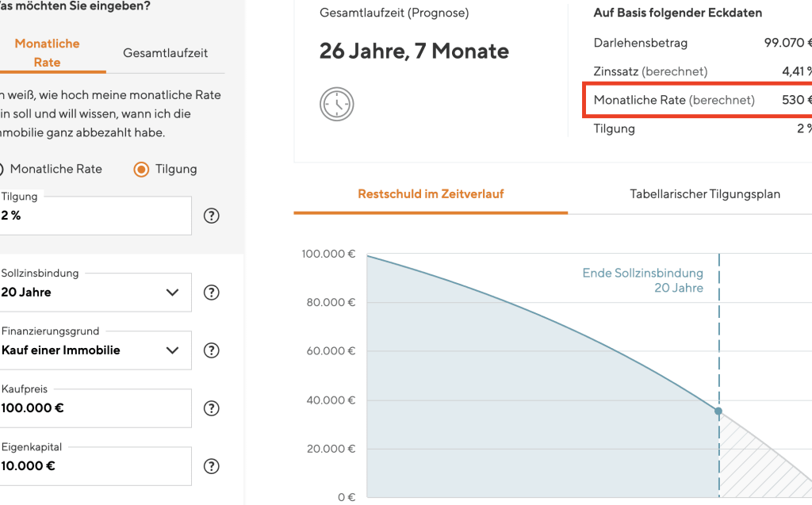Switch to Monatliche Rate tab
Image resolution: width=812 pixels, height=505 pixels.
tap(48, 52)
